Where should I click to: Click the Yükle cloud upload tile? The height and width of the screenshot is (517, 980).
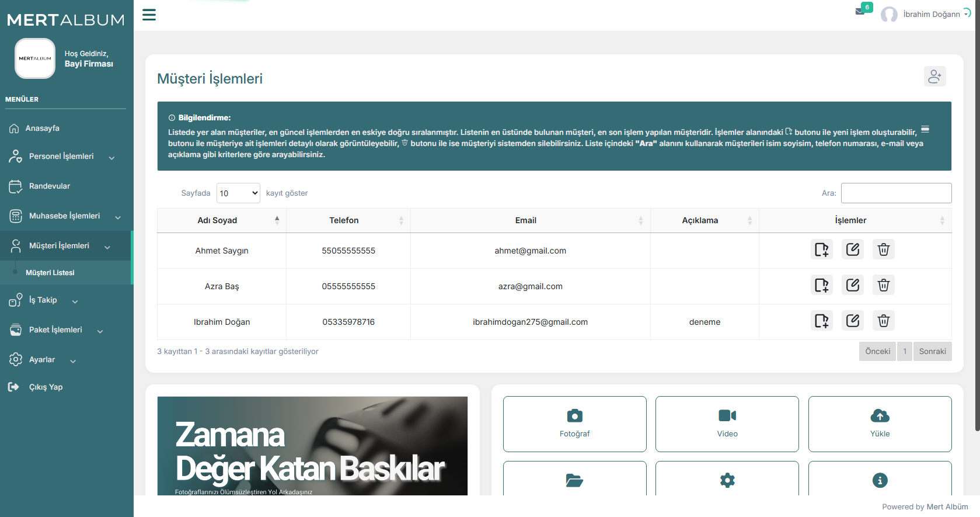(x=880, y=424)
